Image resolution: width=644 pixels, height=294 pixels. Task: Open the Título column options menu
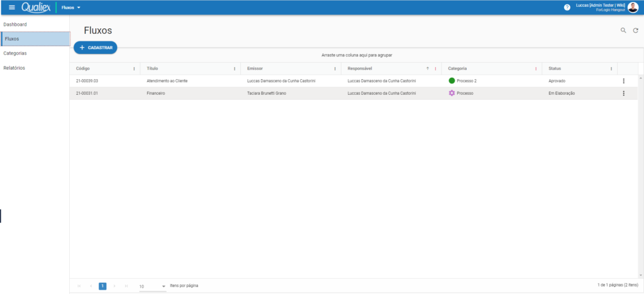click(235, 69)
